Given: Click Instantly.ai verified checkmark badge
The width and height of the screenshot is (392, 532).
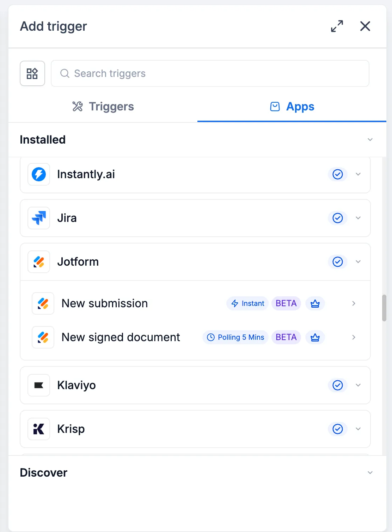Looking at the screenshot, I should 338,174.
